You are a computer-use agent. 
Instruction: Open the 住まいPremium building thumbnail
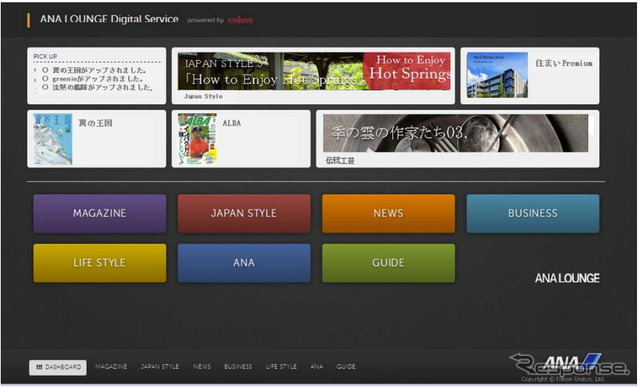[x=497, y=75]
